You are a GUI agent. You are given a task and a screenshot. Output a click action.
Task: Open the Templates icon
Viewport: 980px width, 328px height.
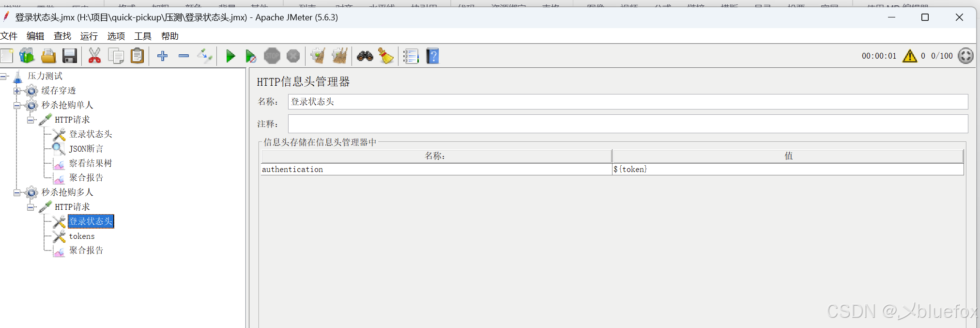click(27, 56)
